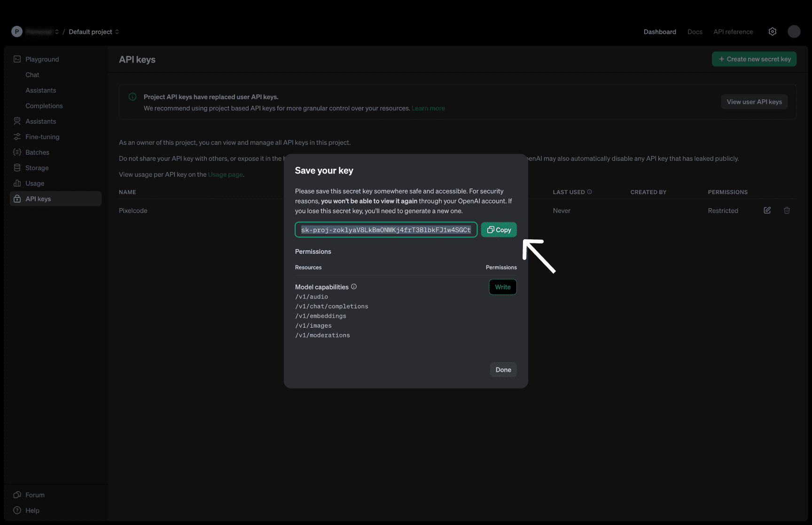This screenshot has width=812, height=525.
Task: Click the Usage chart icon
Action: click(17, 183)
